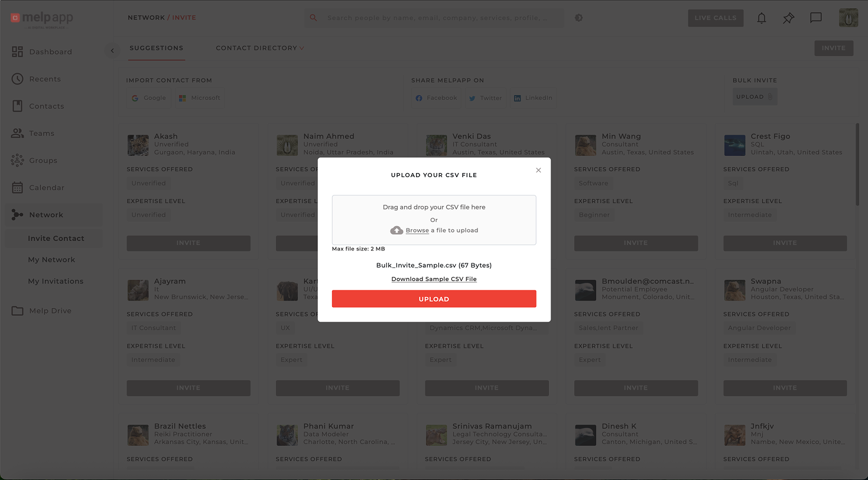Viewport: 868px width, 480px height.
Task: Select My Invitations submenu item
Action: (56, 282)
